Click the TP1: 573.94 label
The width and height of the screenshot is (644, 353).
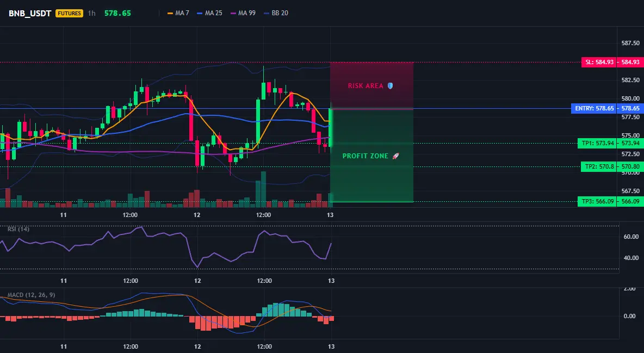[597, 144]
